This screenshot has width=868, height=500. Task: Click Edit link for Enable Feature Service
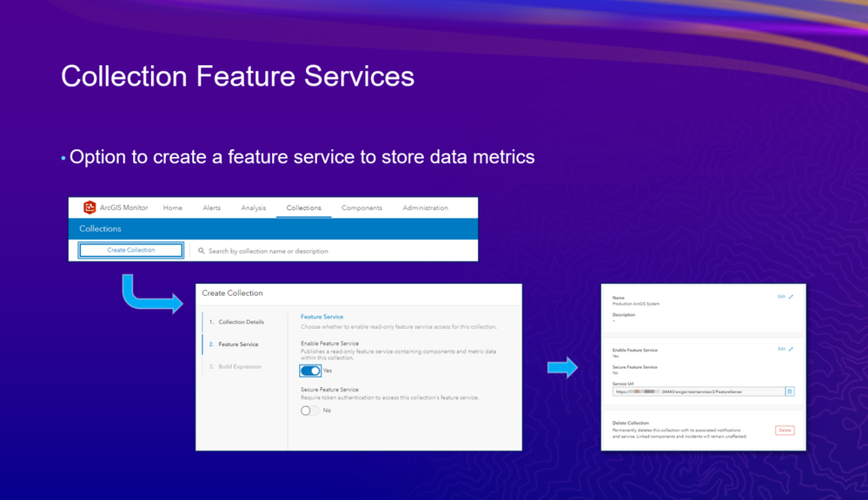coord(781,349)
